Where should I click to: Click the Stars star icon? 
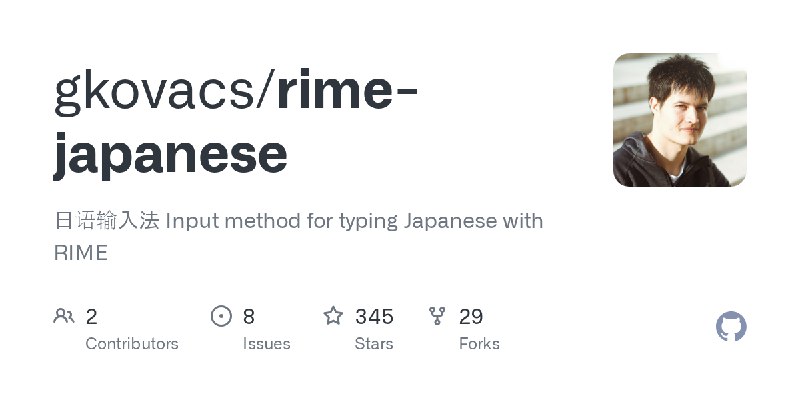333,317
